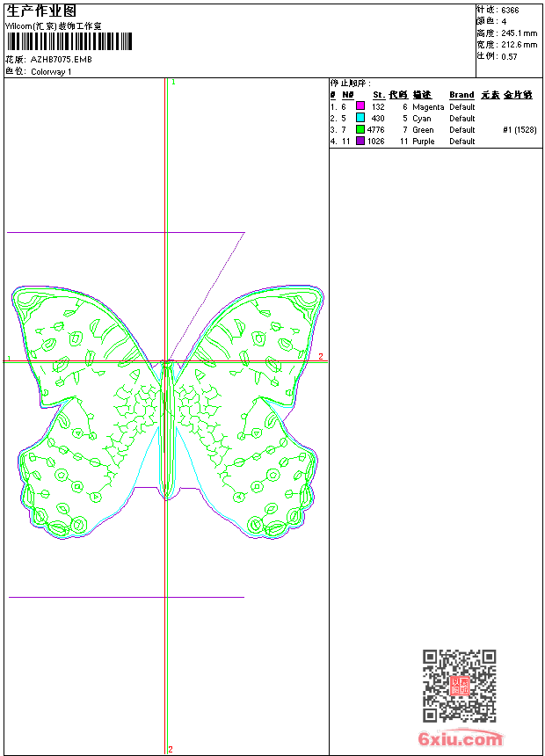Image resolution: width=545 pixels, height=756 pixels.
Task: Select the Colorway 1 label
Action: point(51,72)
